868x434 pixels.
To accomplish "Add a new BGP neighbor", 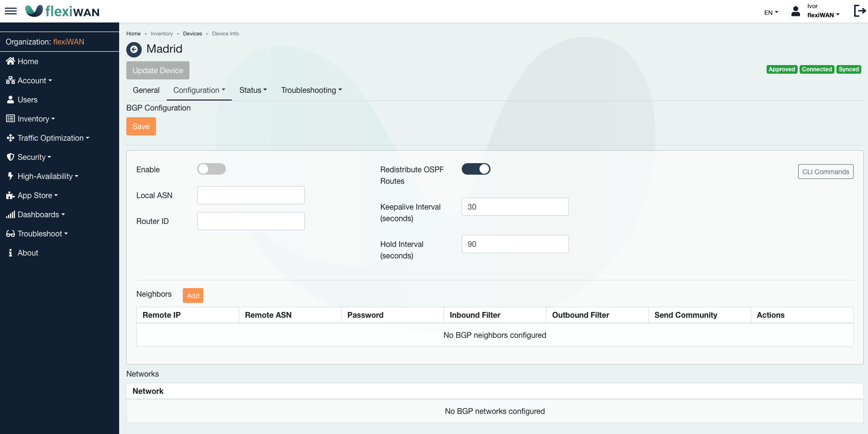I will (x=193, y=296).
